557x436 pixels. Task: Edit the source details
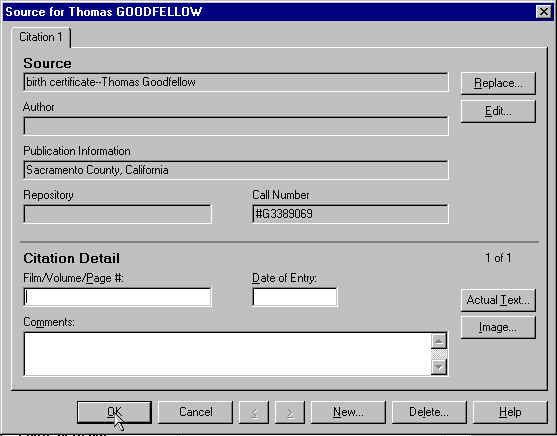tap(498, 111)
